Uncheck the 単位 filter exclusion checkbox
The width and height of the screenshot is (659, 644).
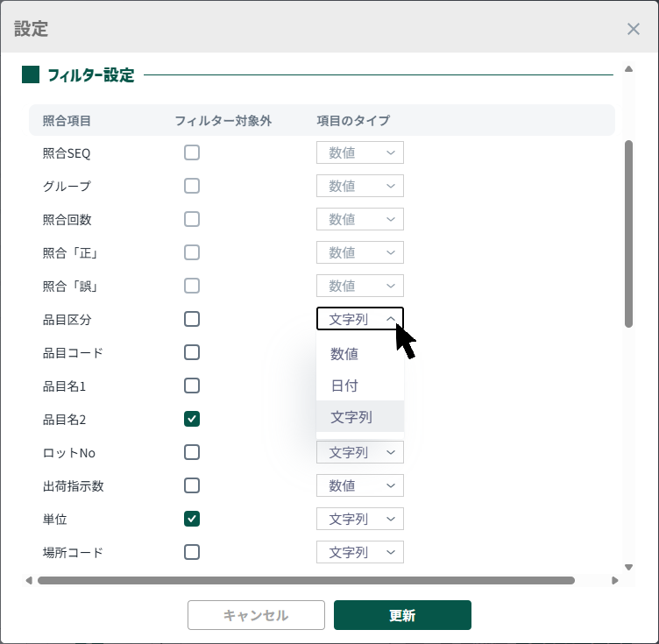pyautogui.click(x=192, y=519)
